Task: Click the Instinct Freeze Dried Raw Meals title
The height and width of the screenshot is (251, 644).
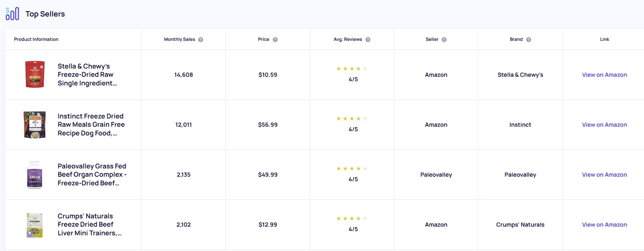Action: [x=91, y=124]
